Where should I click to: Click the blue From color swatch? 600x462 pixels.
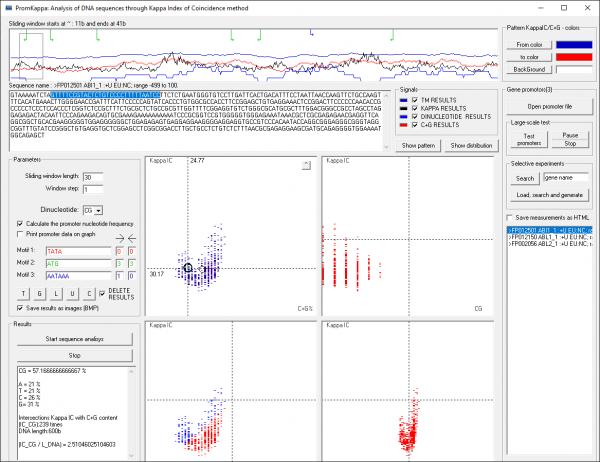click(x=574, y=45)
